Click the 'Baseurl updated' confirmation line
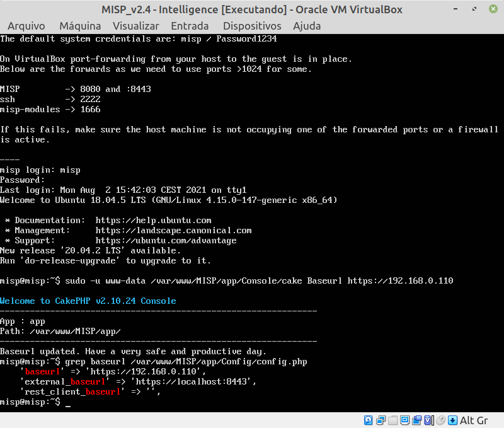 tap(133, 352)
